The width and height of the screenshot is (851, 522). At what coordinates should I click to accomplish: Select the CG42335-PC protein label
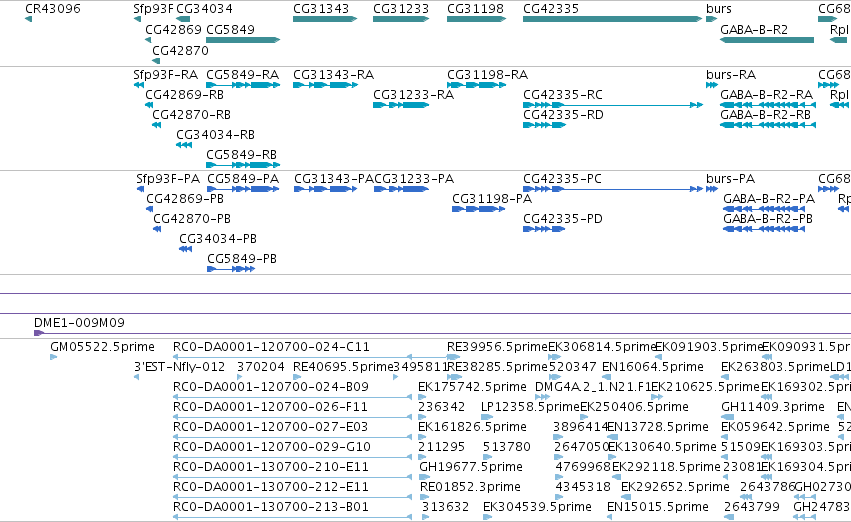point(562,179)
